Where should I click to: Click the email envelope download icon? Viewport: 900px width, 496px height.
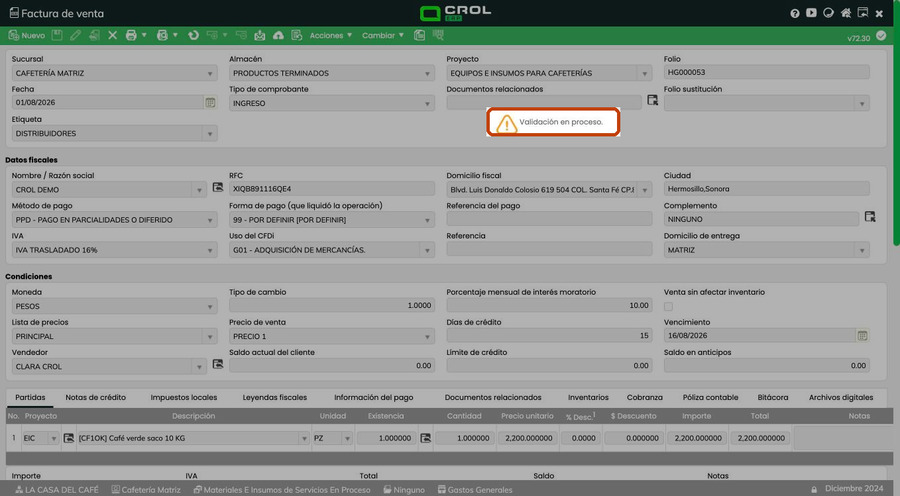pyautogui.click(x=259, y=36)
